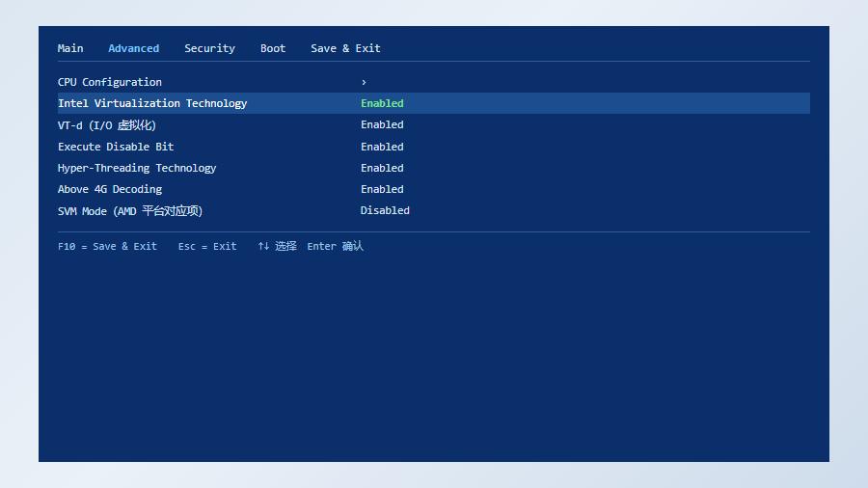This screenshot has width=868, height=488.
Task: Toggle Hyper-Threading Technology Enabled value
Action: point(382,168)
